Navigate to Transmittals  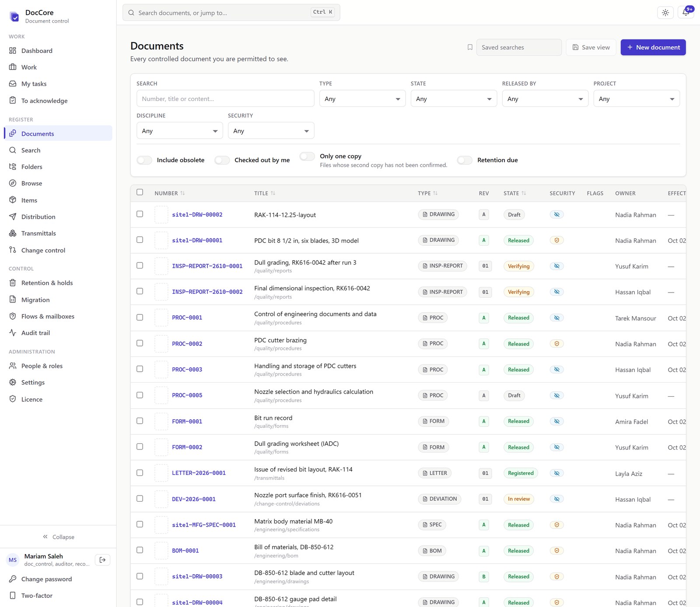click(58, 234)
